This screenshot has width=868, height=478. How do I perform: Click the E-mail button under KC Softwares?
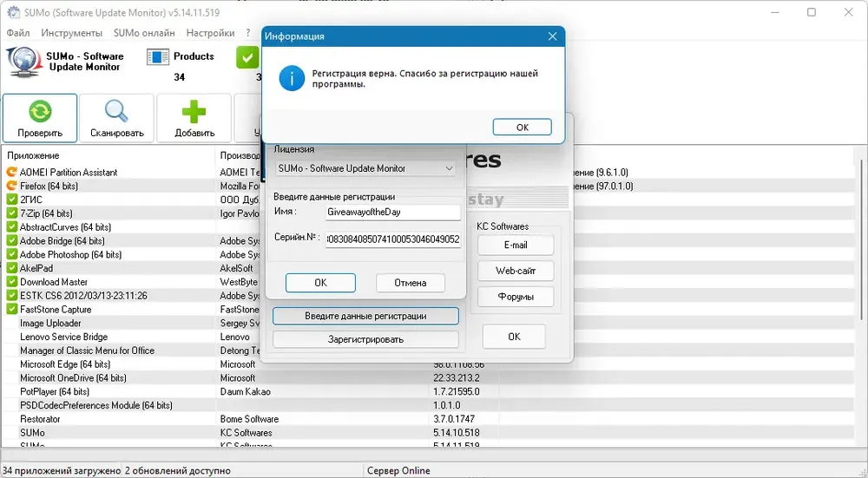click(516, 246)
